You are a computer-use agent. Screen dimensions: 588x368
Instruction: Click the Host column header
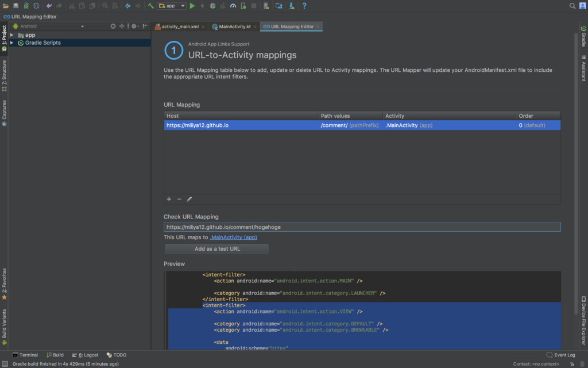tap(241, 116)
